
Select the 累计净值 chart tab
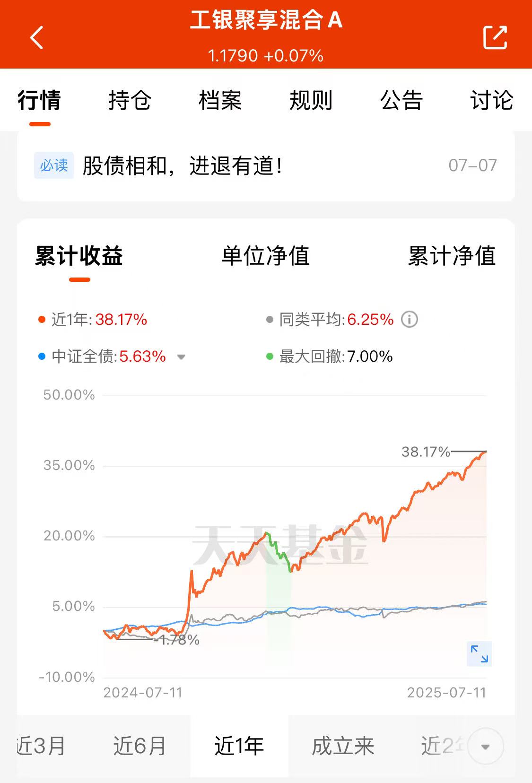(x=452, y=256)
